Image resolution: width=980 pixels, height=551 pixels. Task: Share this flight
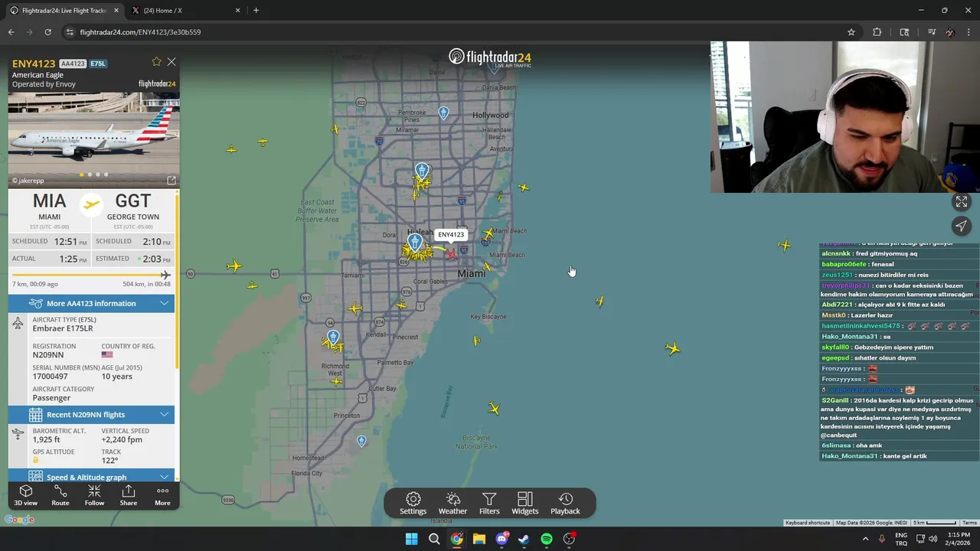pos(129,495)
